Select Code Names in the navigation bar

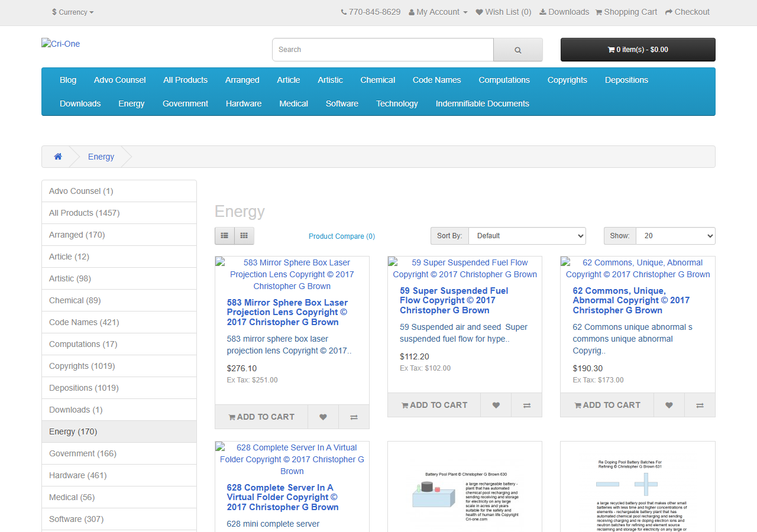tap(437, 80)
